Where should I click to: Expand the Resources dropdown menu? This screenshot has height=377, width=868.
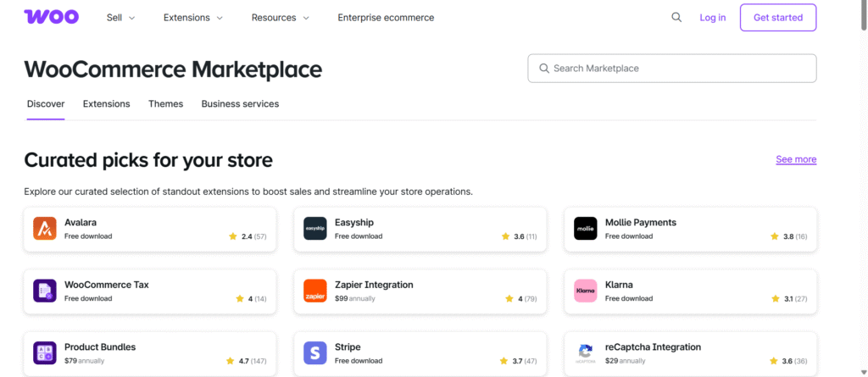tap(280, 18)
